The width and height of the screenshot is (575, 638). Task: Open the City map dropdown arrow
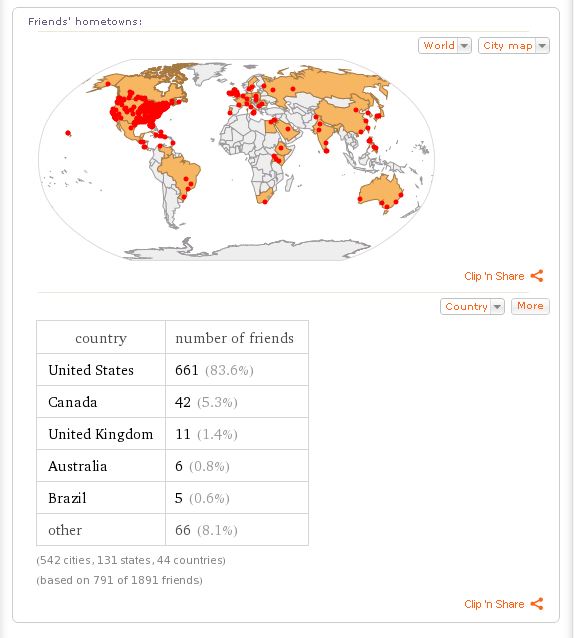pyautogui.click(x=542, y=46)
